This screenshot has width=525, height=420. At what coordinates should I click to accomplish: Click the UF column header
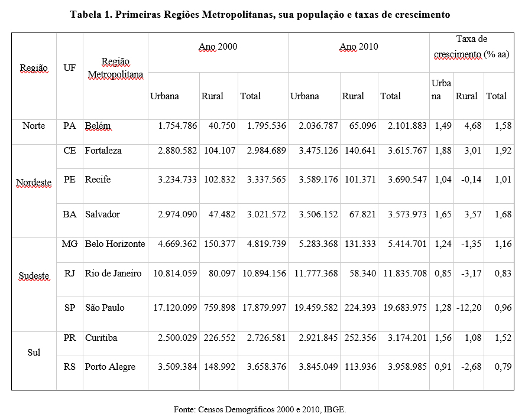(x=69, y=68)
